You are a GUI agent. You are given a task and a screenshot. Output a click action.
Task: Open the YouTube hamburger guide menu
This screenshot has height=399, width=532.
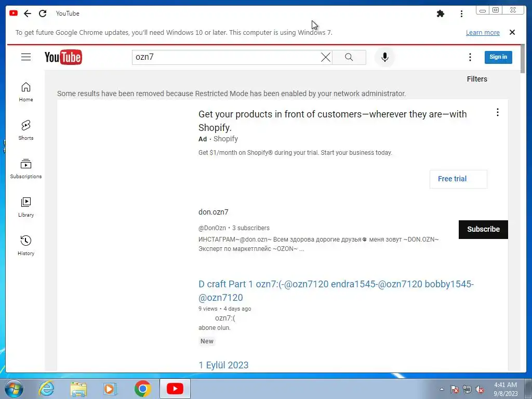coord(26,57)
